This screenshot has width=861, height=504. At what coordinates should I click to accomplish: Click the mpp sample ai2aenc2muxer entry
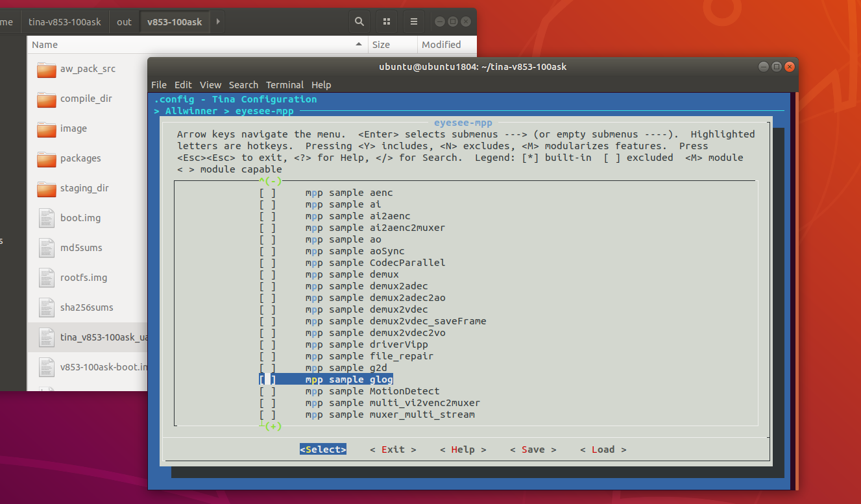[x=375, y=228]
